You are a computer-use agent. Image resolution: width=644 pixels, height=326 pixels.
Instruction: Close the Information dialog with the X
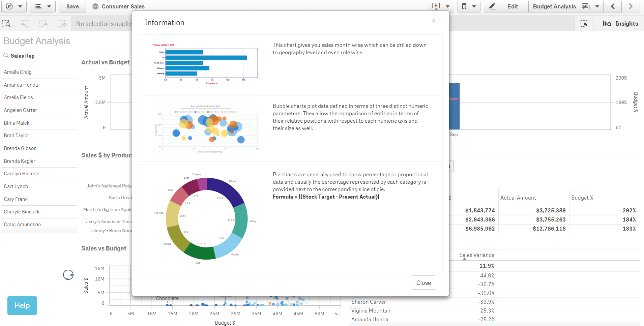[x=434, y=21]
